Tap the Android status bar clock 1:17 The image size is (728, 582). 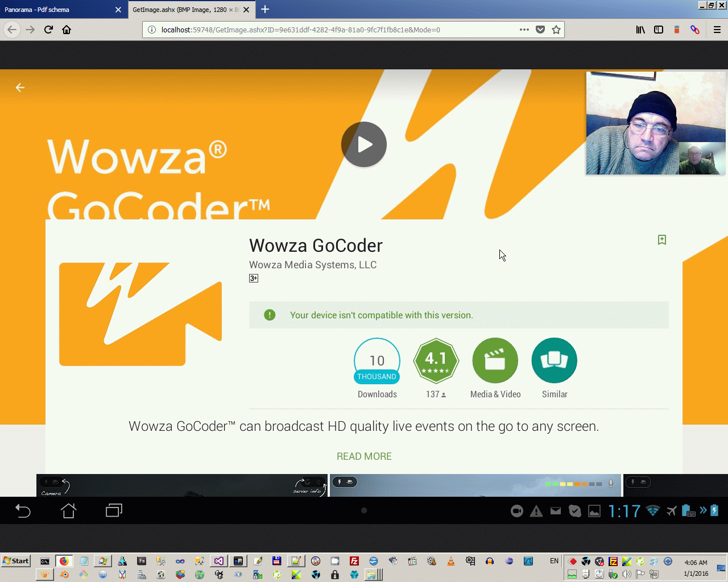624,512
